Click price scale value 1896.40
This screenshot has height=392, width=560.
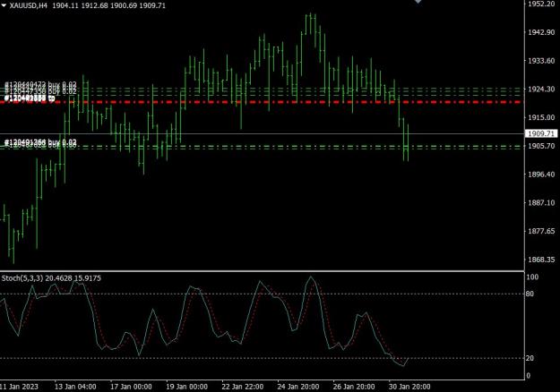click(x=541, y=175)
